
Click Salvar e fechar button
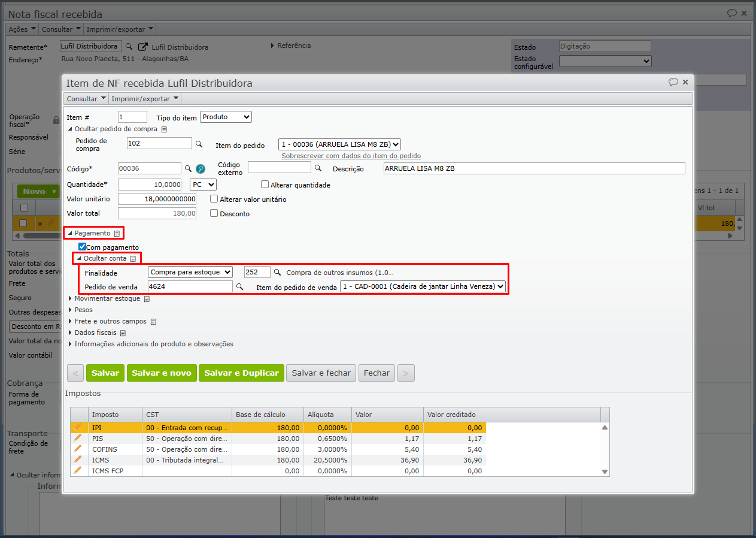point(321,373)
